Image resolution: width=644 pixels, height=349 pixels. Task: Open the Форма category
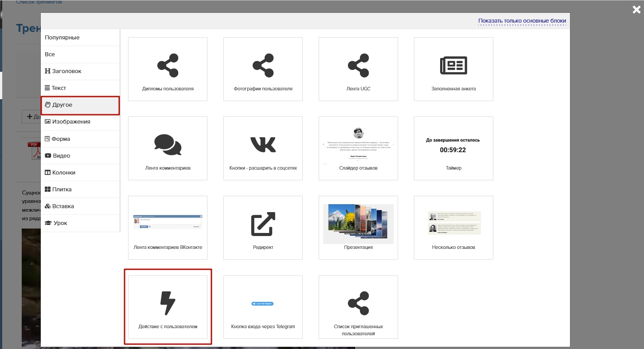point(80,139)
